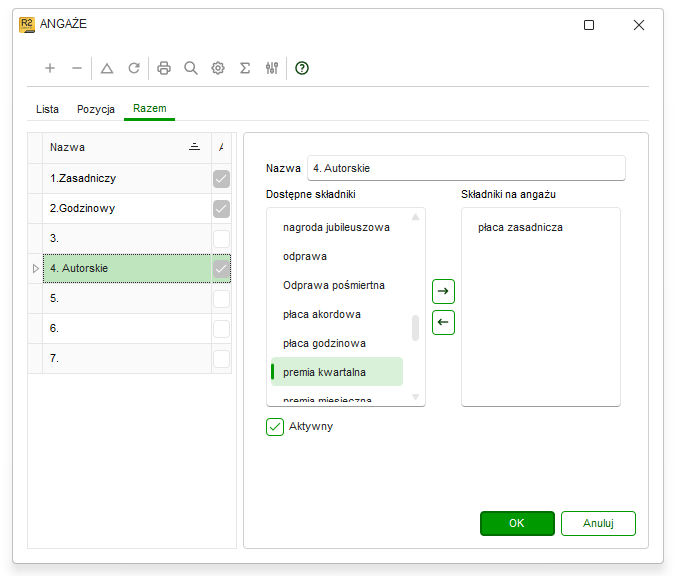
Task: Uncheck the Aktywny checkbox
Action: pyautogui.click(x=275, y=427)
